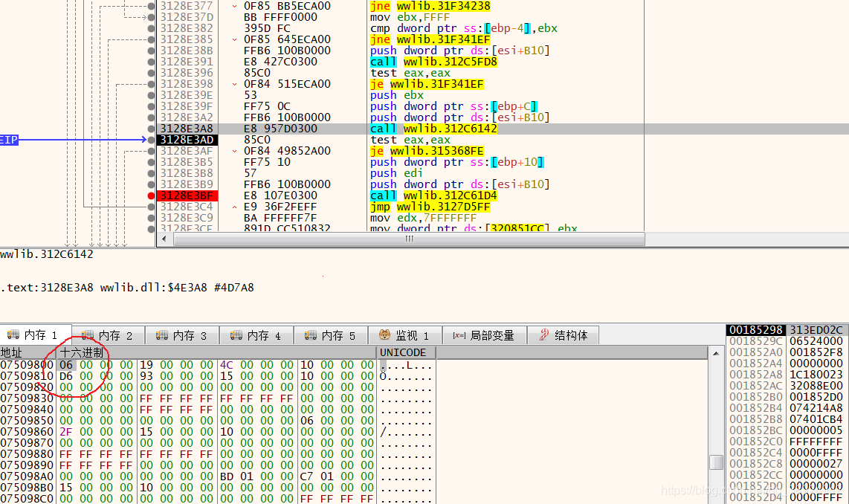Viewport: 849px width, 504px height.
Task: Click the info line wwlib.312C6142
Action: pyautogui.click(x=47, y=254)
